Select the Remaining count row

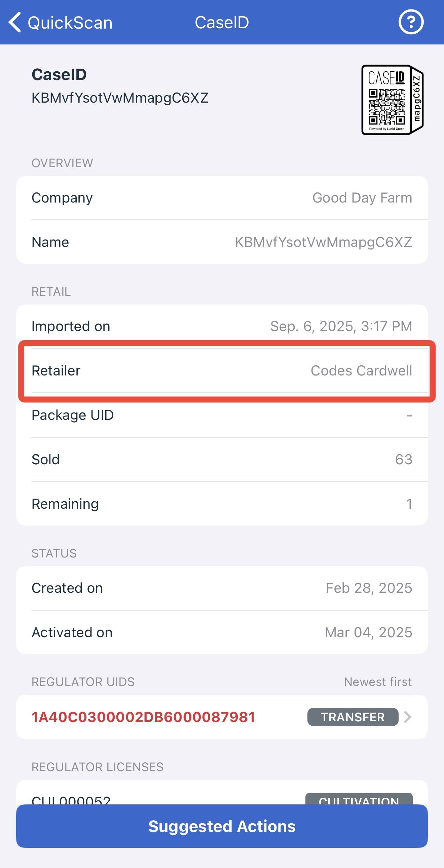point(222,504)
